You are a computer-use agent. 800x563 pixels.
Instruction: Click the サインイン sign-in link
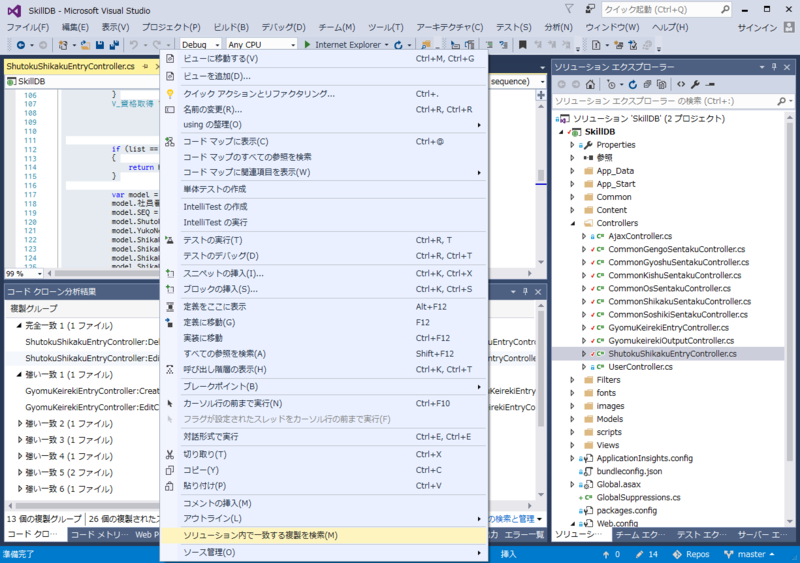tap(757, 28)
